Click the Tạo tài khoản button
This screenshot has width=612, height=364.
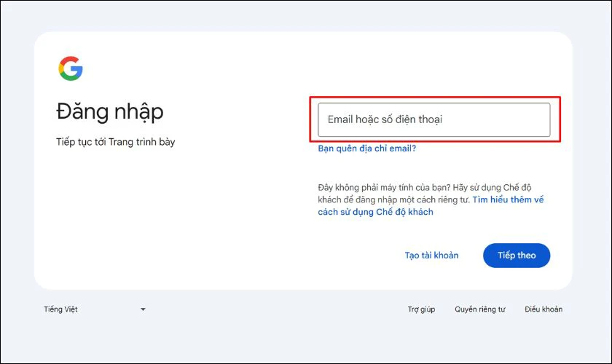[431, 256]
